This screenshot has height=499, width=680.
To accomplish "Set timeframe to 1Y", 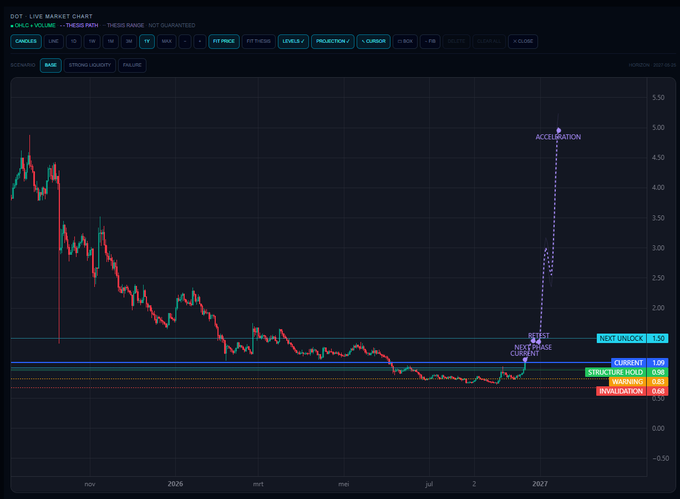I will [147, 41].
